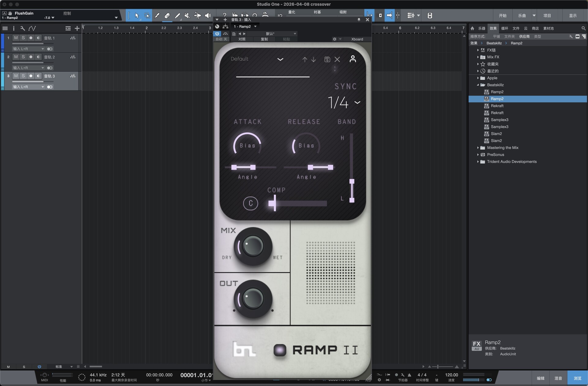Click the 项目 project button
The image size is (588, 386).
(x=547, y=16)
